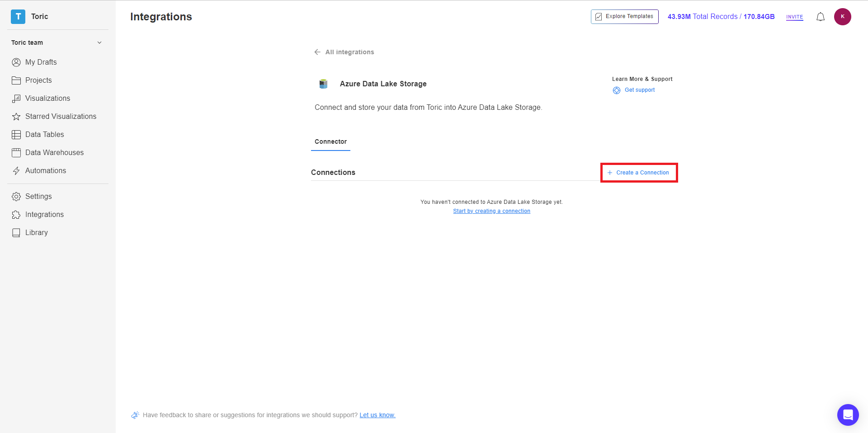Image resolution: width=868 pixels, height=433 pixels.
Task: Open Settings page
Action: tap(38, 196)
